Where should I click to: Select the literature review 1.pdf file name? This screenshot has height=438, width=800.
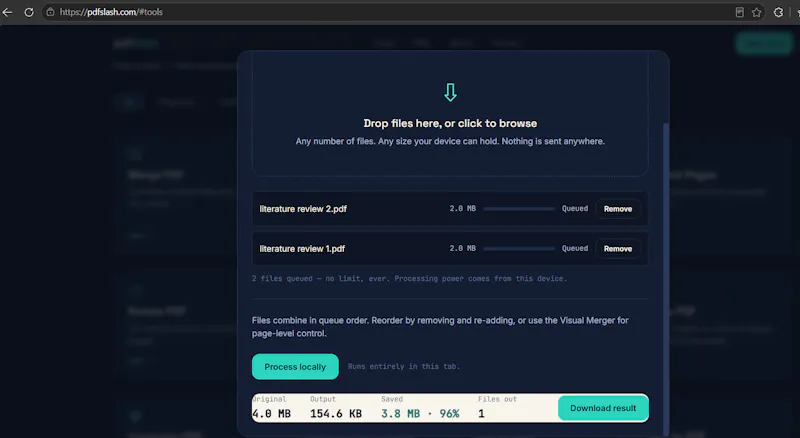(x=302, y=249)
